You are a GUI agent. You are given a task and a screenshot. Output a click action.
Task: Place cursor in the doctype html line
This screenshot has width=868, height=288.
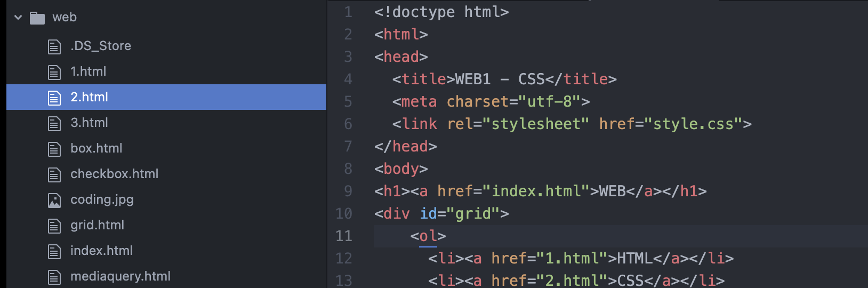(441, 12)
